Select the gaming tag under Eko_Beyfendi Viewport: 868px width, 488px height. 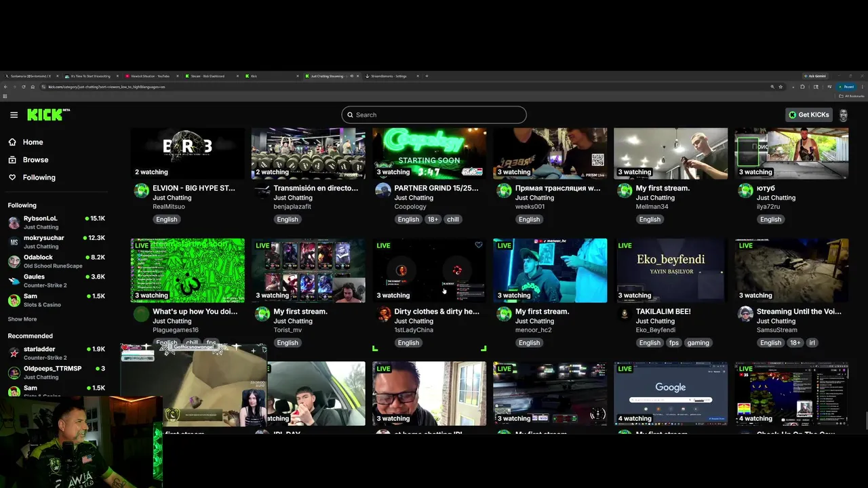coord(698,343)
